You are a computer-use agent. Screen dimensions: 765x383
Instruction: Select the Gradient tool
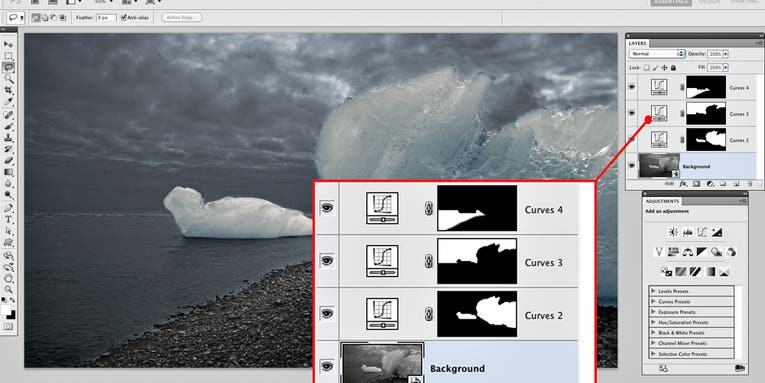pos(9,172)
